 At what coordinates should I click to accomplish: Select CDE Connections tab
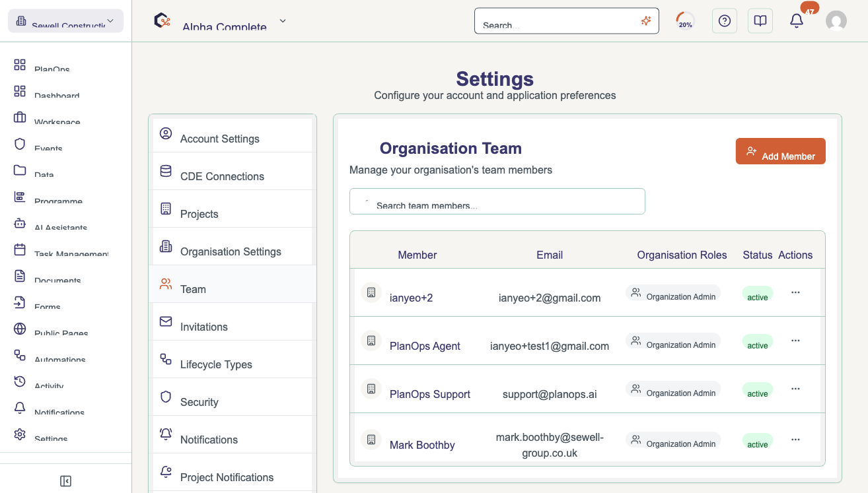(233, 172)
